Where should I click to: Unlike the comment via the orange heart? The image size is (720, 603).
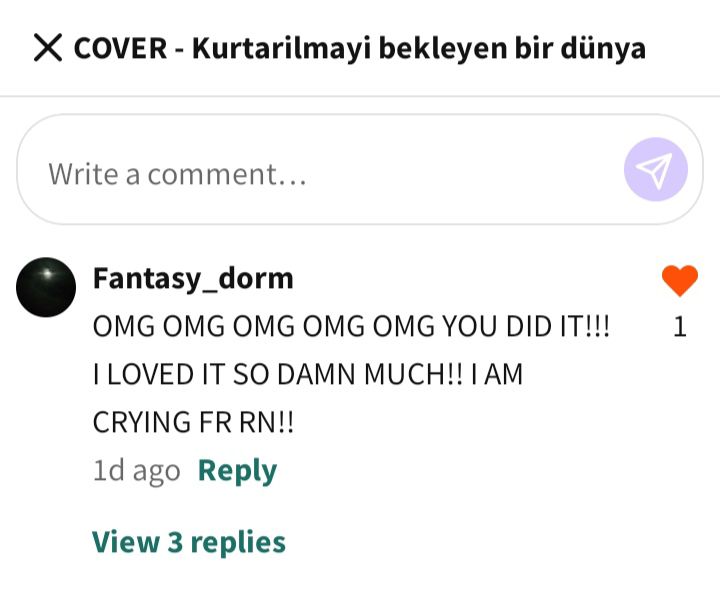pos(680,281)
